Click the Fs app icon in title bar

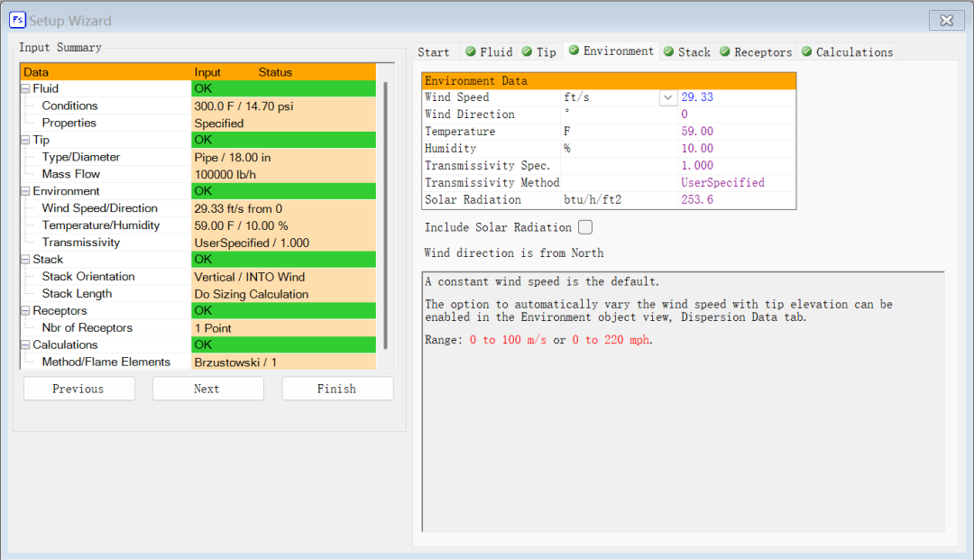[17, 20]
